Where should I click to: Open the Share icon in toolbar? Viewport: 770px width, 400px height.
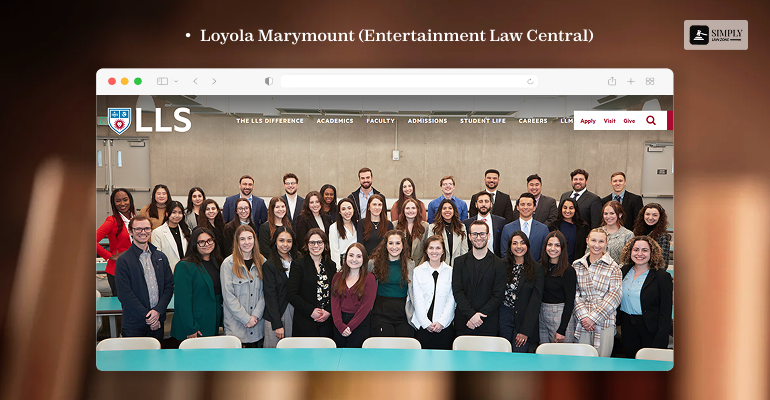pos(612,81)
